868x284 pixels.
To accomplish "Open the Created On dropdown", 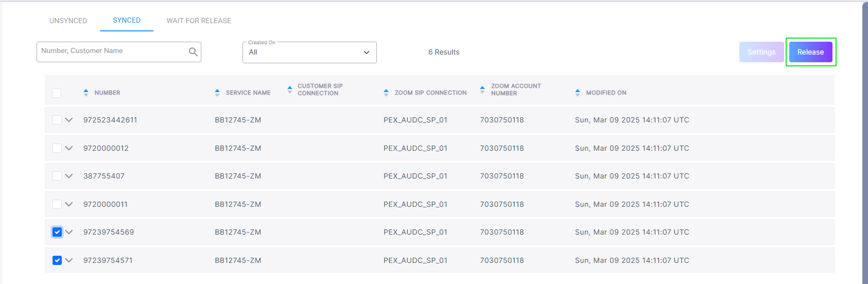I will click(x=309, y=52).
